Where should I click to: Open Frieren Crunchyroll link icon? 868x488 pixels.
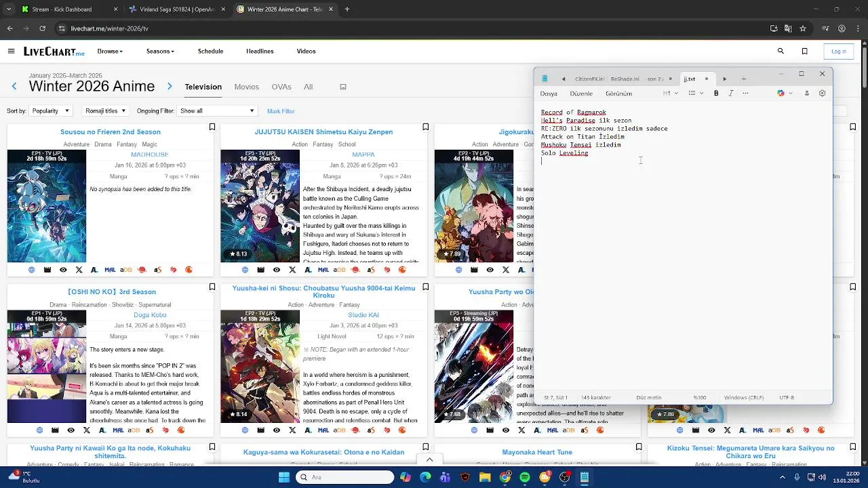coord(189,270)
